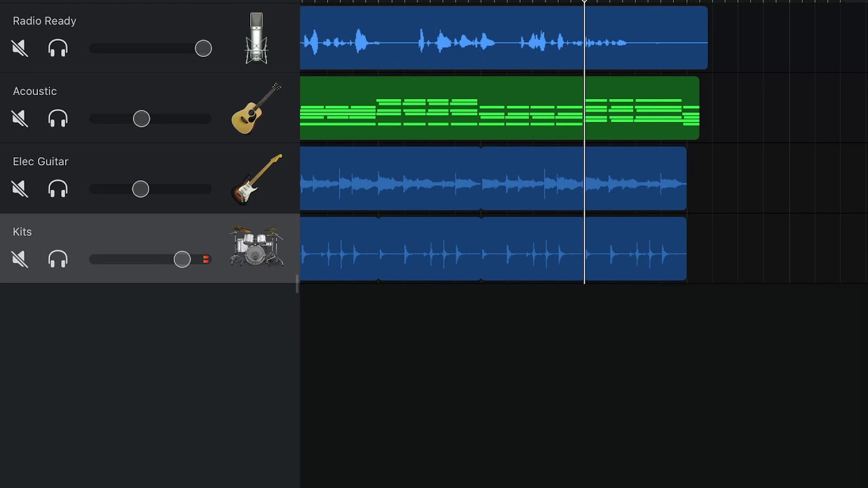The image size is (868, 488).
Task: Select the Acoustic track name
Action: (35, 91)
